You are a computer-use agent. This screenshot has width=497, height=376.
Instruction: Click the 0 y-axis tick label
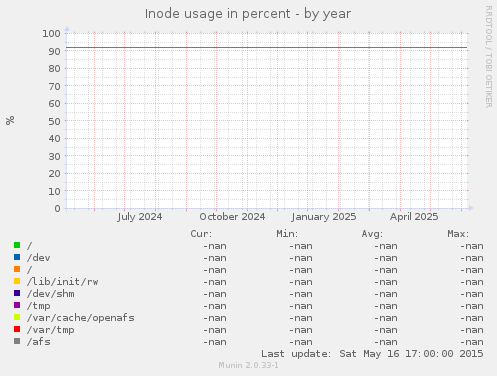click(x=58, y=208)
